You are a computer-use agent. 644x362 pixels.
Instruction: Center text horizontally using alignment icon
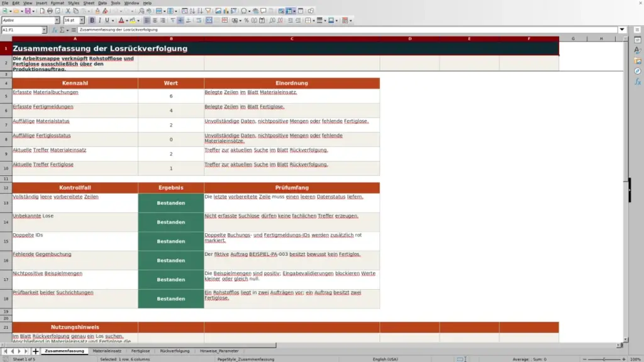click(x=155, y=21)
